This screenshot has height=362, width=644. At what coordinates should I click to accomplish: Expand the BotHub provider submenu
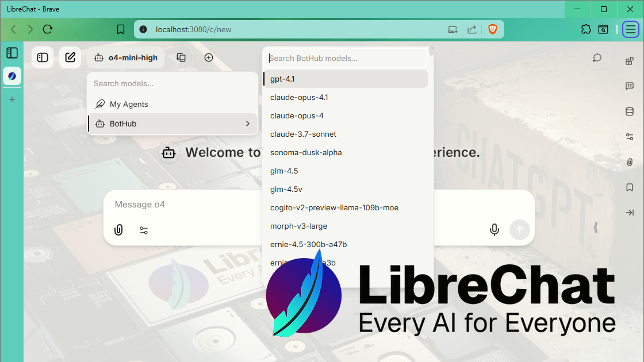pos(172,124)
